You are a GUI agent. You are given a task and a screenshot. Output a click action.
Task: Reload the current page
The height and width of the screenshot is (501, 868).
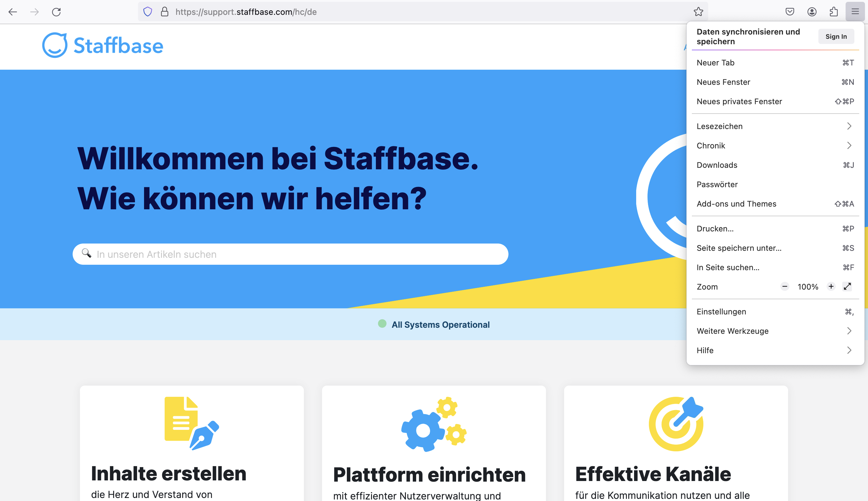tap(56, 12)
